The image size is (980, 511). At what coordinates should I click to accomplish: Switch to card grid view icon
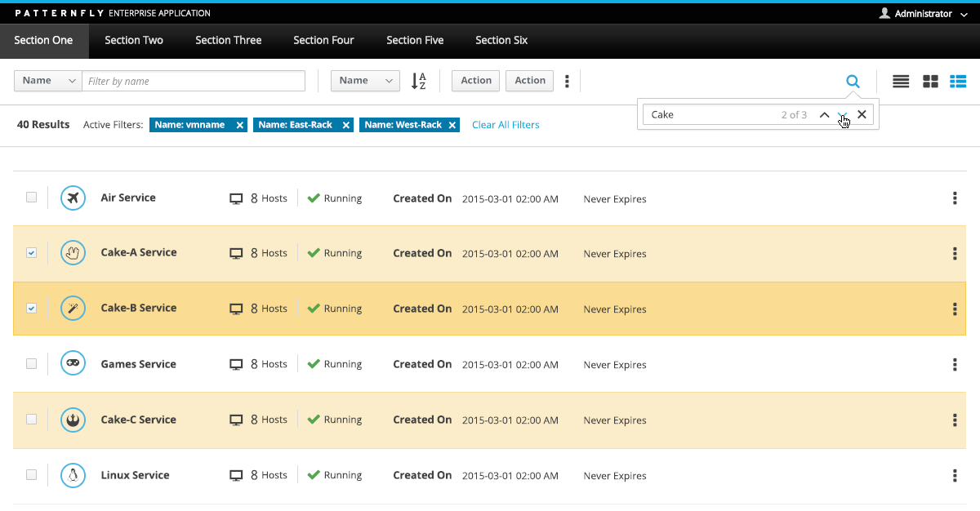(x=930, y=81)
